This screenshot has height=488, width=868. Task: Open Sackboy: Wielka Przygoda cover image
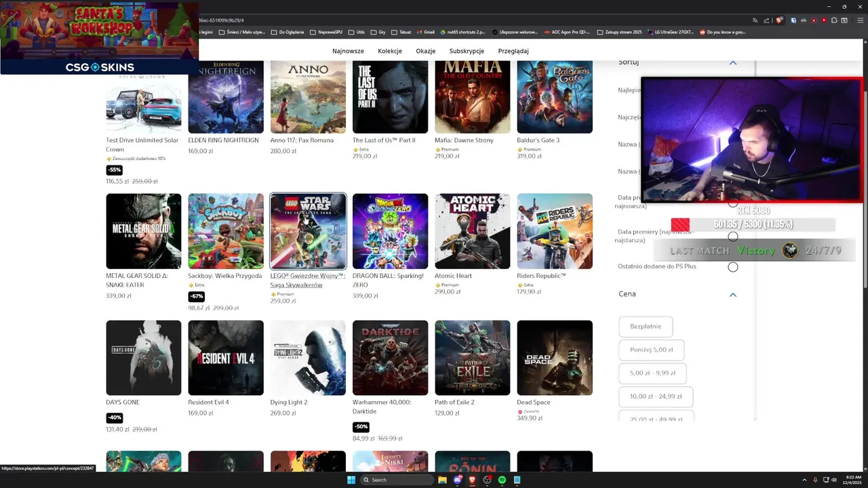coord(226,231)
